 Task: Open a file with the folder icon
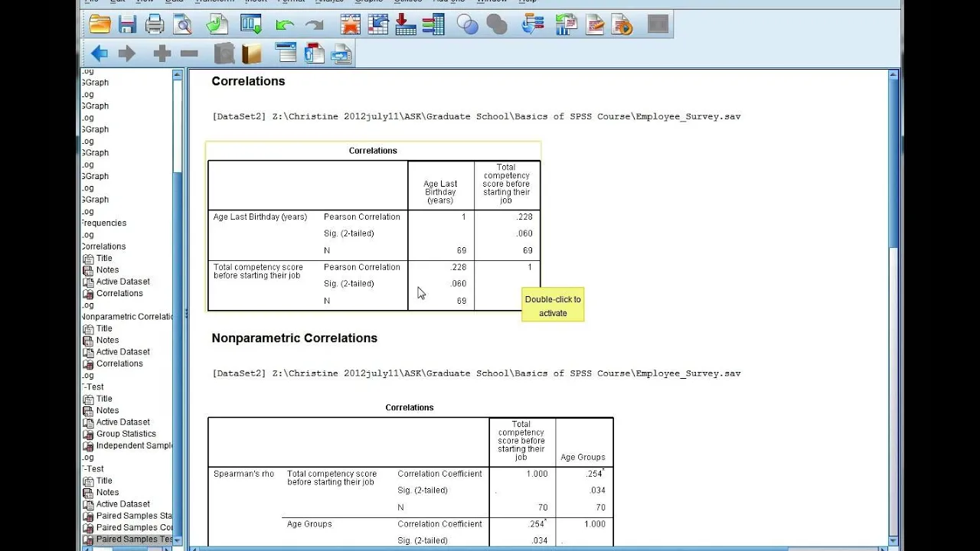point(100,24)
